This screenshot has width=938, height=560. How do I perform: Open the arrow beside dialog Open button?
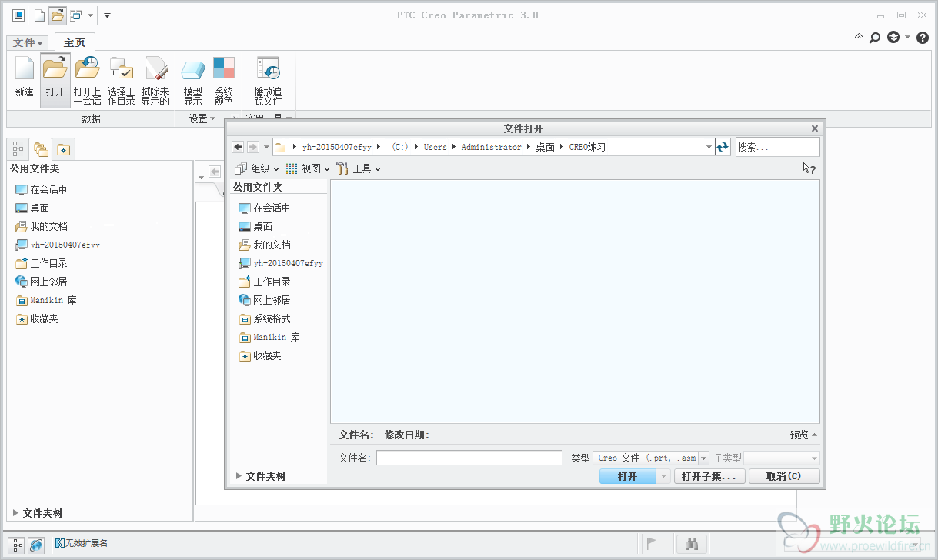click(664, 476)
